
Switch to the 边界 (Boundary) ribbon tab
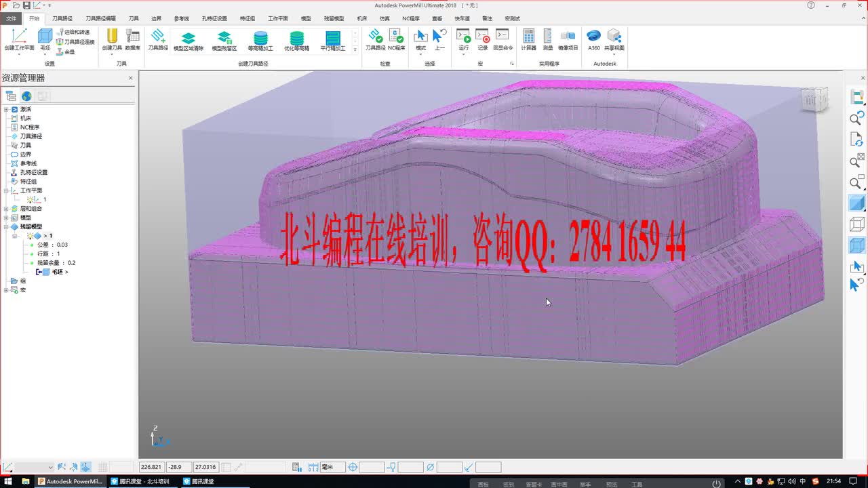[x=156, y=18]
